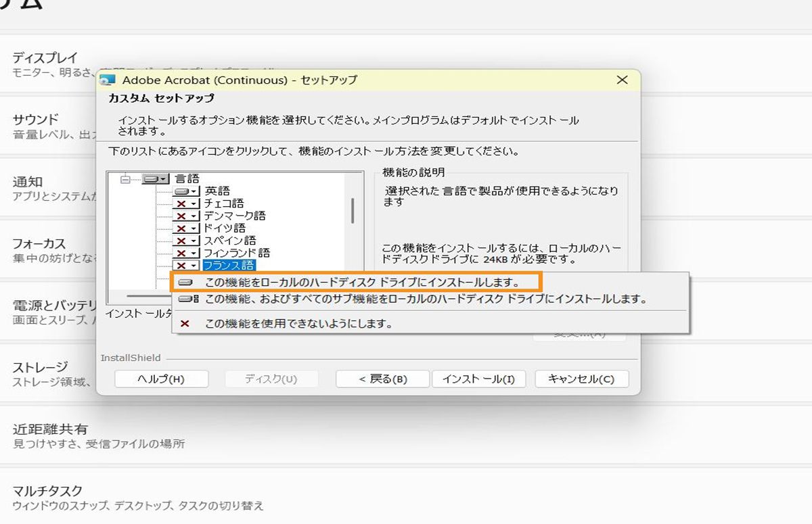Select the 英語 tree item
Image resolution: width=812 pixels, height=524 pixels.
(217, 191)
